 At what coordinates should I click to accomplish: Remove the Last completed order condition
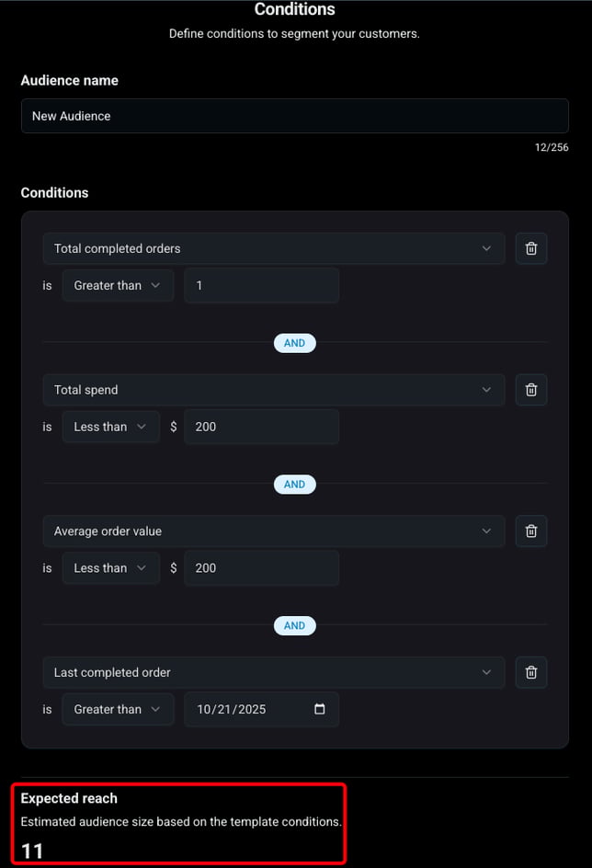coord(531,672)
